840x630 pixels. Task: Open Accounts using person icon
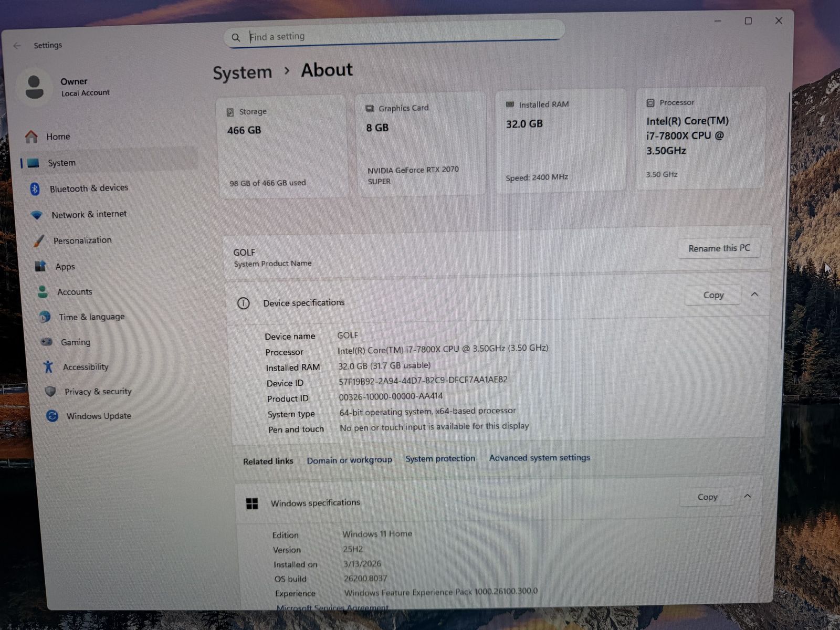pos(43,292)
